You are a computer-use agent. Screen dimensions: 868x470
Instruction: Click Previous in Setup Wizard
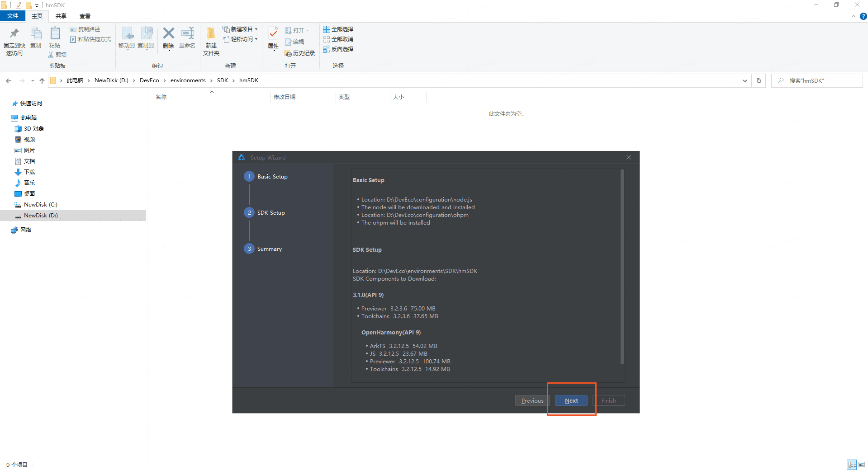click(x=532, y=400)
